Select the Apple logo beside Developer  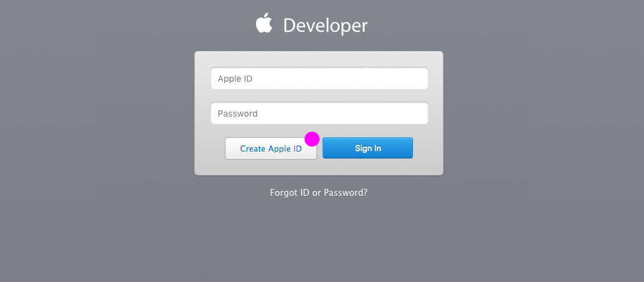click(264, 22)
